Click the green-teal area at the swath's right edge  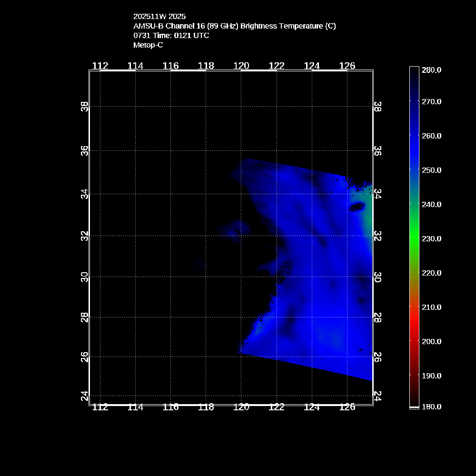click(368, 212)
